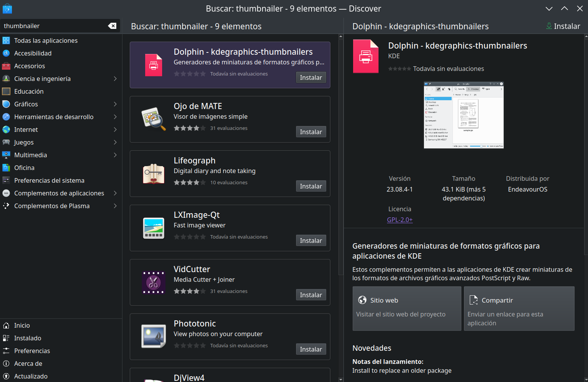This screenshot has width=588, height=382.
Task: Expand Ciencia e ingeniería subcategories
Action: click(115, 79)
